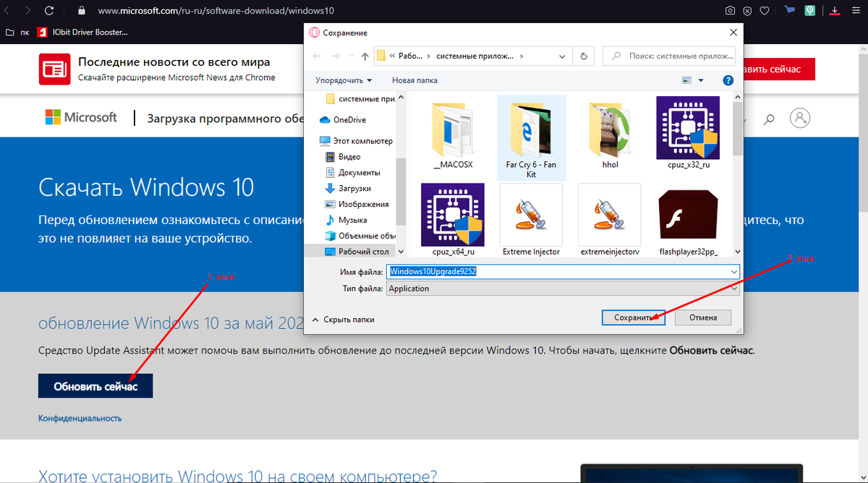Open the blue help icon in dialog
The width and height of the screenshot is (868, 483).
[728, 80]
